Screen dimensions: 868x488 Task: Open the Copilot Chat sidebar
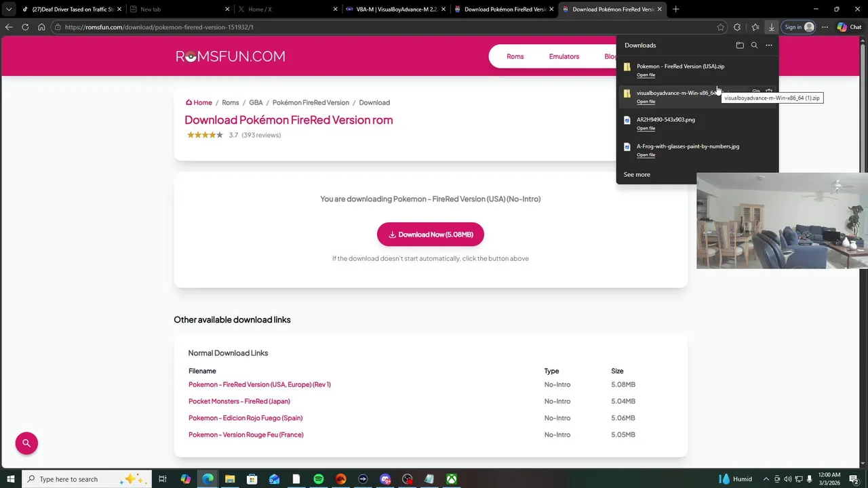point(849,27)
